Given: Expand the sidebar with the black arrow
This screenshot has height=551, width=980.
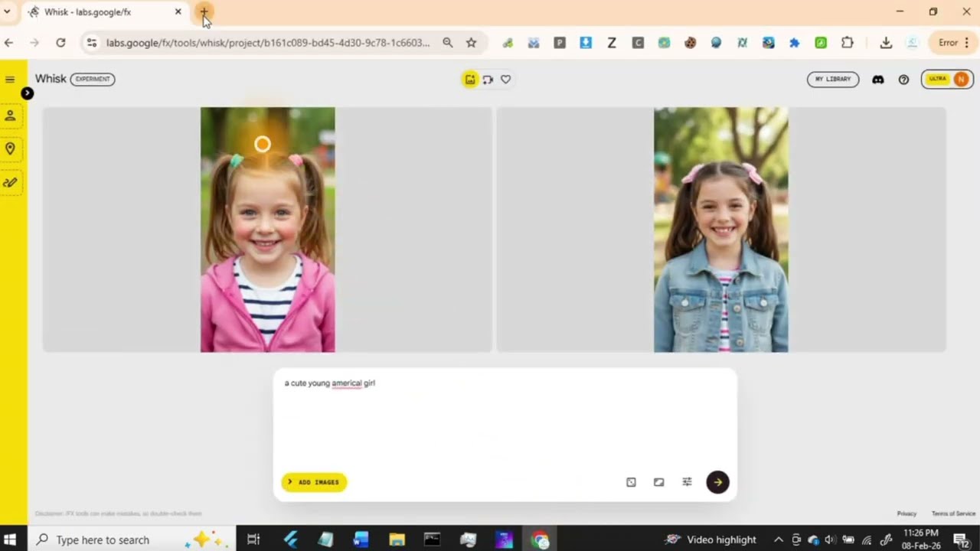Looking at the screenshot, I should coord(27,93).
